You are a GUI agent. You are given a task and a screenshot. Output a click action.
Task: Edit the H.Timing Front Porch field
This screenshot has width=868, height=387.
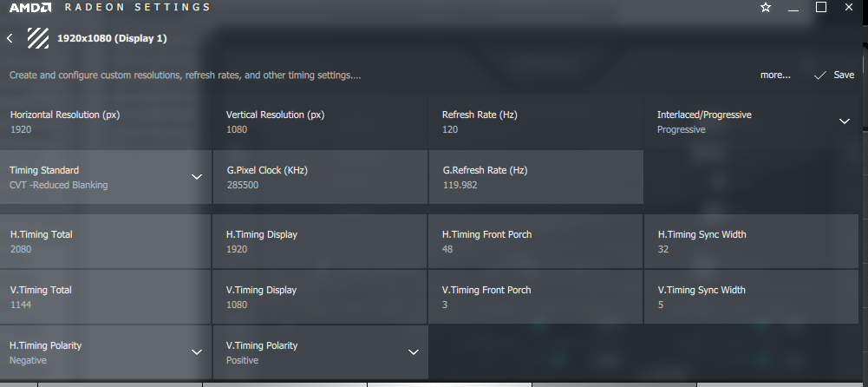[536, 241]
